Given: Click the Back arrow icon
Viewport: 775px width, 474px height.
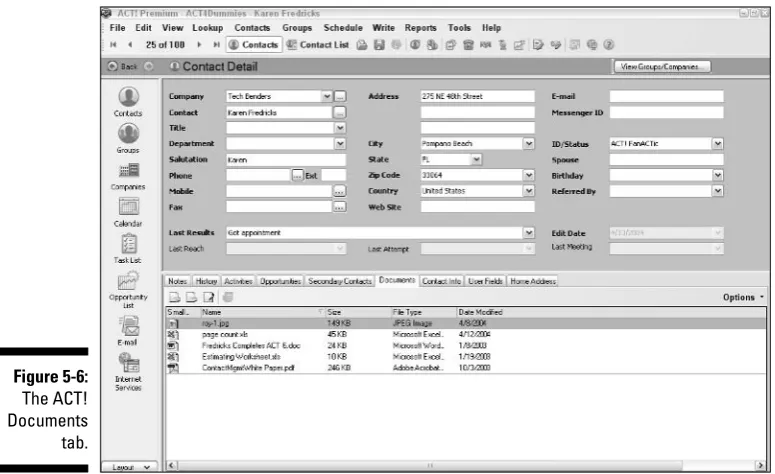Looking at the screenshot, I should pyautogui.click(x=113, y=66).
